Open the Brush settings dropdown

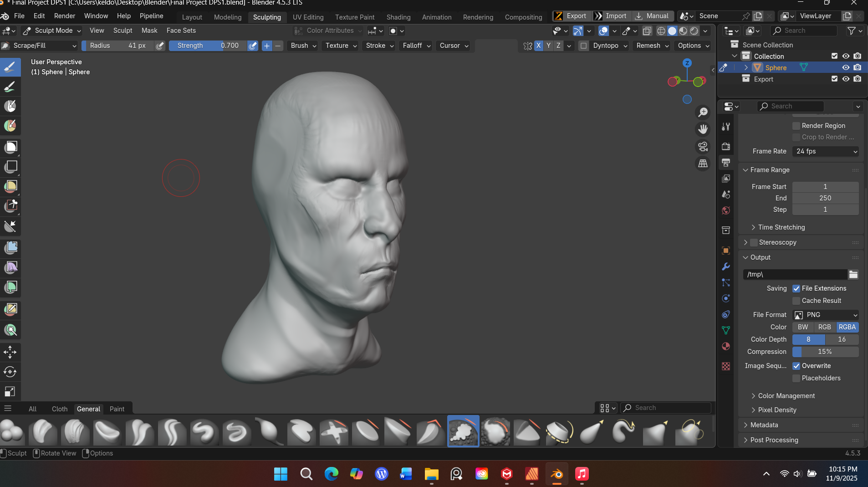pyautogui.click(x=303, y=46)
